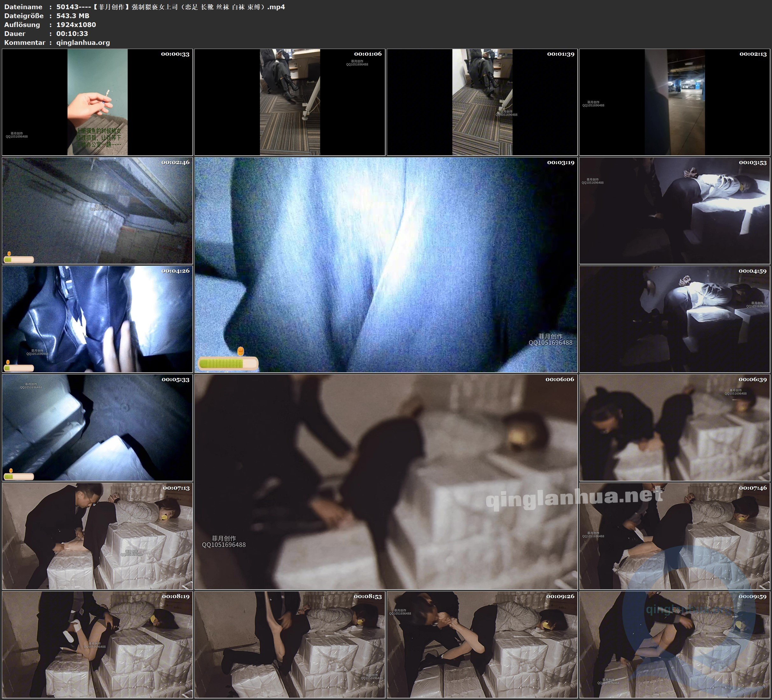
Task: Click the thumbnail at timestamp 00:00:33
Action: (97, 102)
